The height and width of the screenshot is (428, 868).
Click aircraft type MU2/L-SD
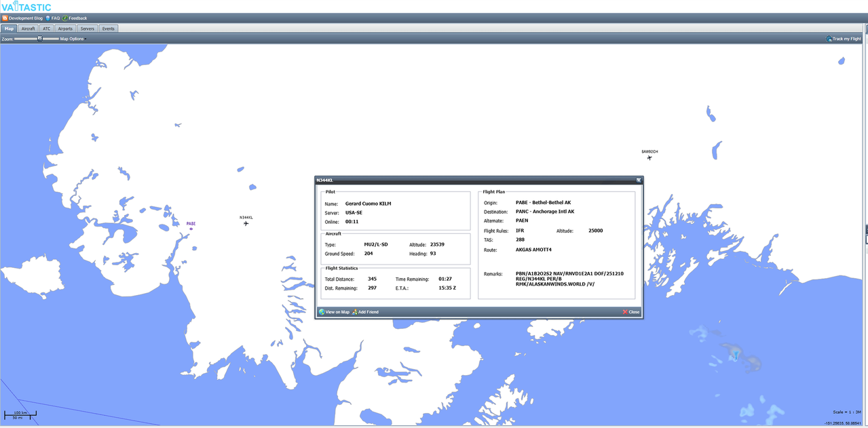coord(376,244)
